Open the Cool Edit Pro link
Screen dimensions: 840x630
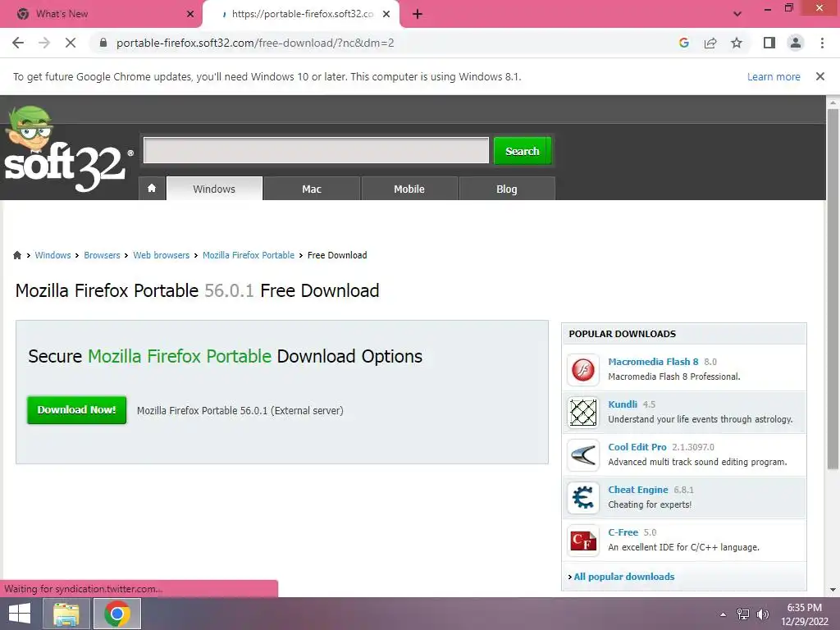tap(637, 447)
